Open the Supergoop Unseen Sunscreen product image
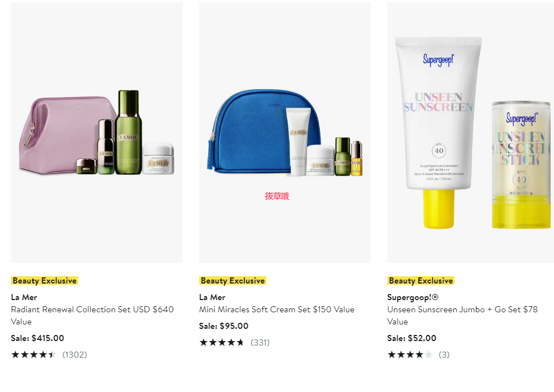Image resolution: width=554 pixels, height=392 pixels. pos(470,132)
